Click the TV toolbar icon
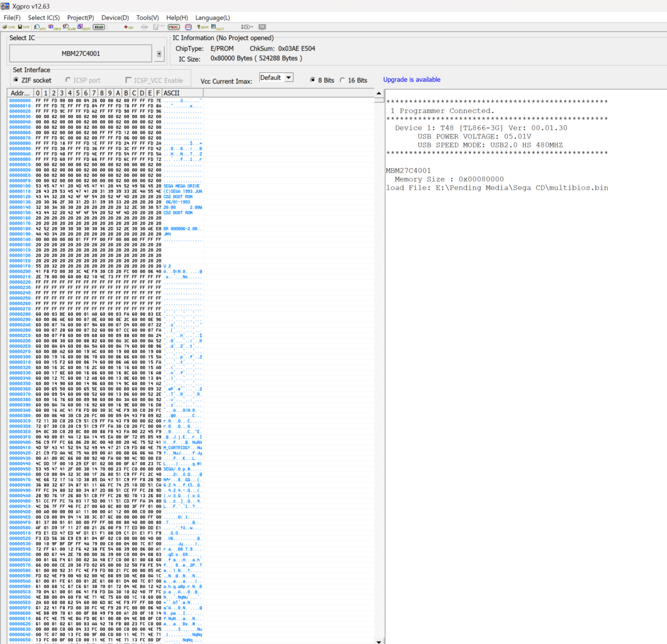 (262, 27)
